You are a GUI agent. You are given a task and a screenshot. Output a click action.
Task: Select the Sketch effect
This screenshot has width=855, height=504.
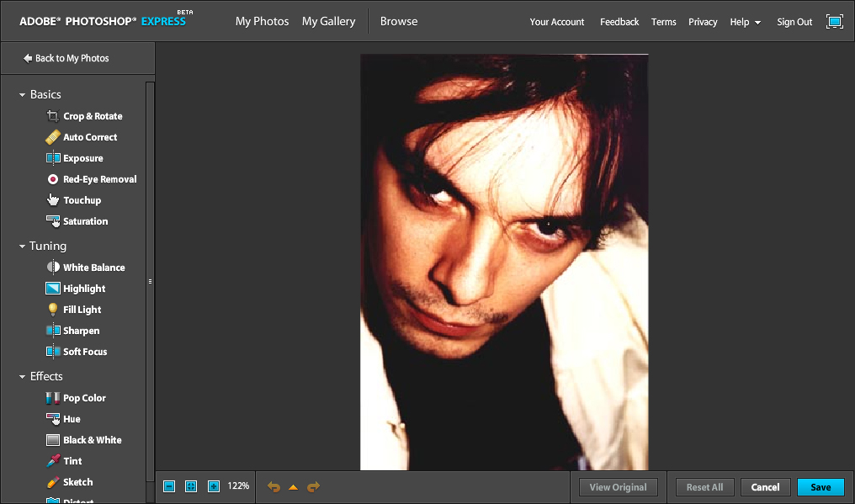[x=77, y=482]
